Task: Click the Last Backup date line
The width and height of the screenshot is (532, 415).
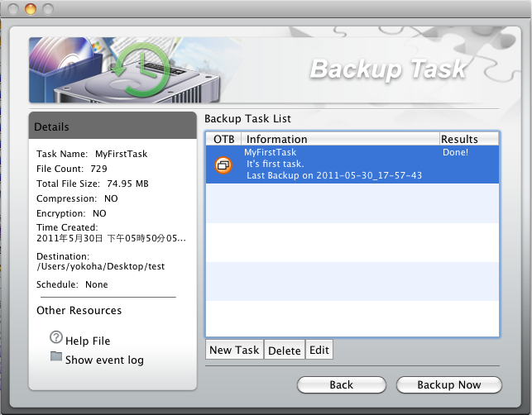Action: (x=334, y=175)
